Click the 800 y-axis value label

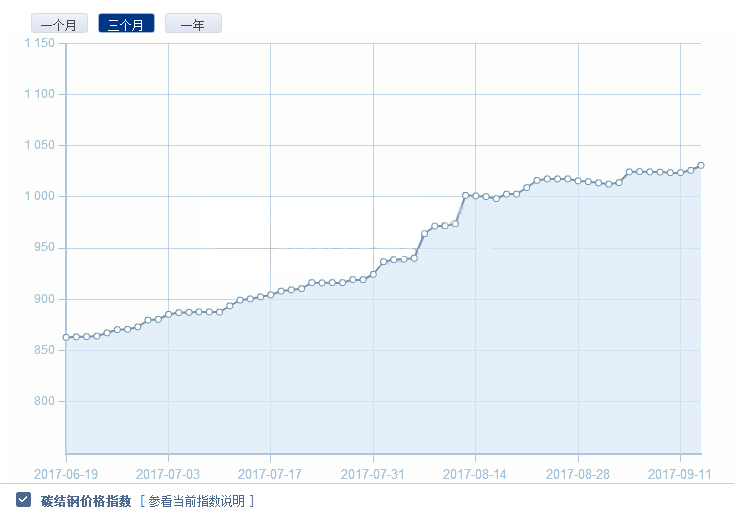(x=44, y=402)
